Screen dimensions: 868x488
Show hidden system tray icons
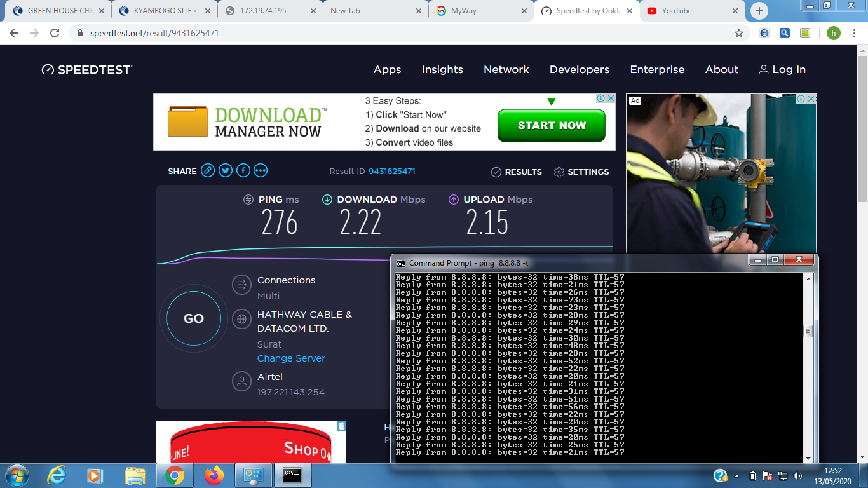(x=737, y=476)
